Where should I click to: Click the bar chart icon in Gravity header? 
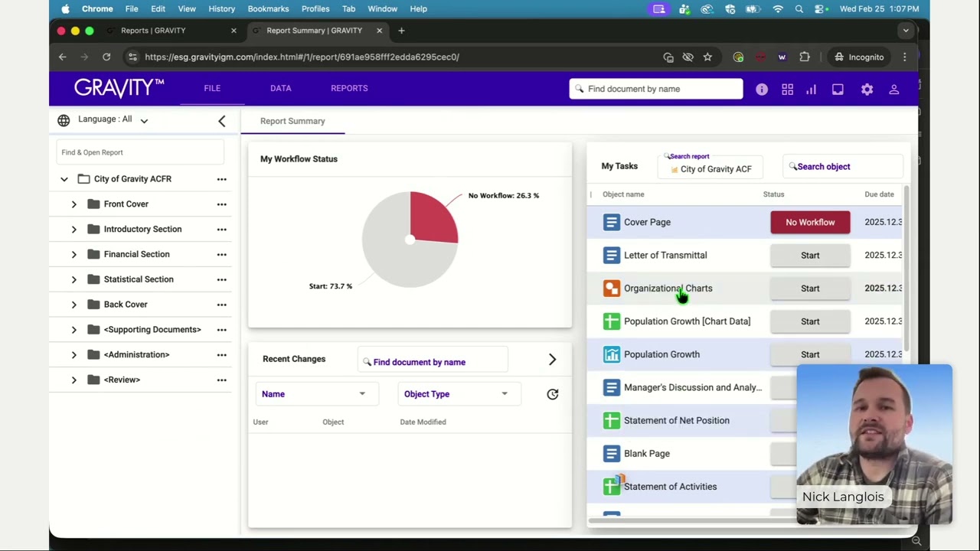(x=811, y=90)
